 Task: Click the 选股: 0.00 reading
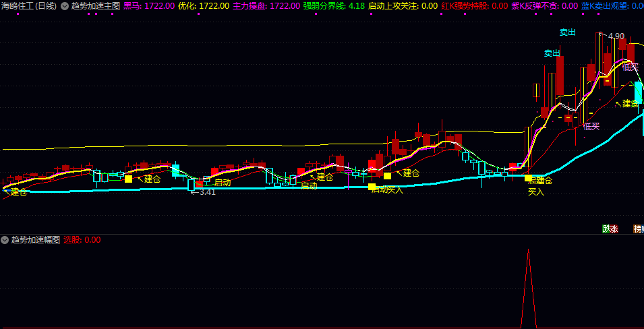point(82,240)
